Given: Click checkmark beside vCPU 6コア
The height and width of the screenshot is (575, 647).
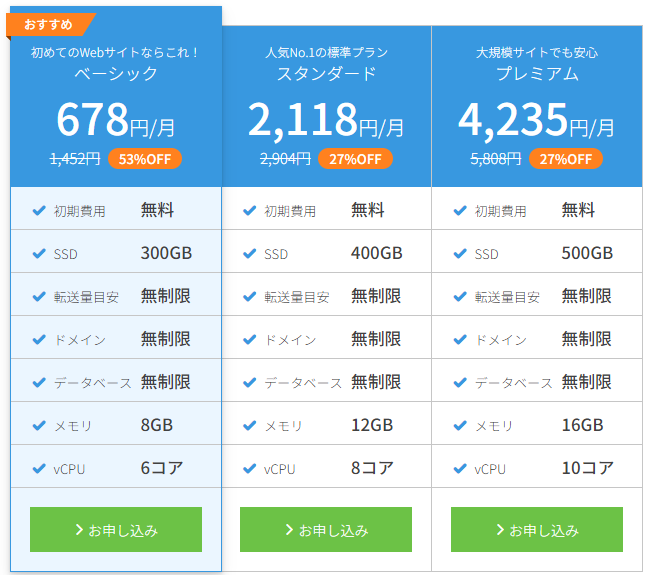Looking at the screenshot, I should (x=39, y=469).
